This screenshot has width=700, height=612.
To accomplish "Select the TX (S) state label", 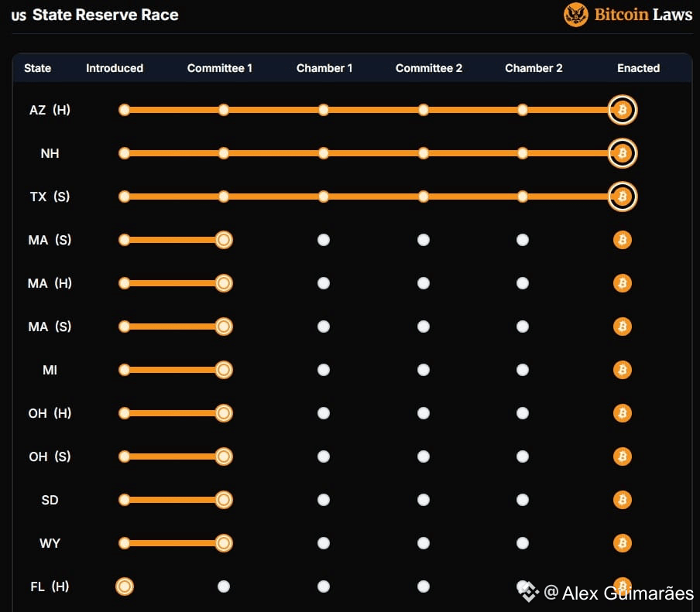I will 50,197.
